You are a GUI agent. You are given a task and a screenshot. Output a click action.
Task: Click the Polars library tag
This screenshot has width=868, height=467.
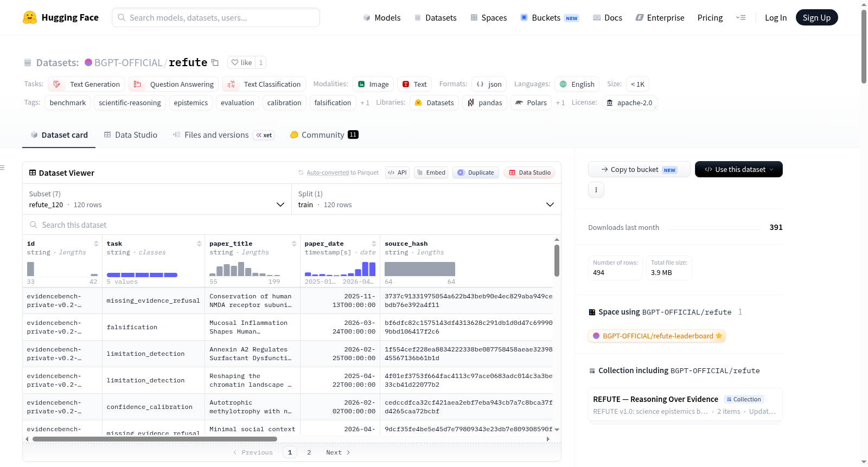pos(531,103)
